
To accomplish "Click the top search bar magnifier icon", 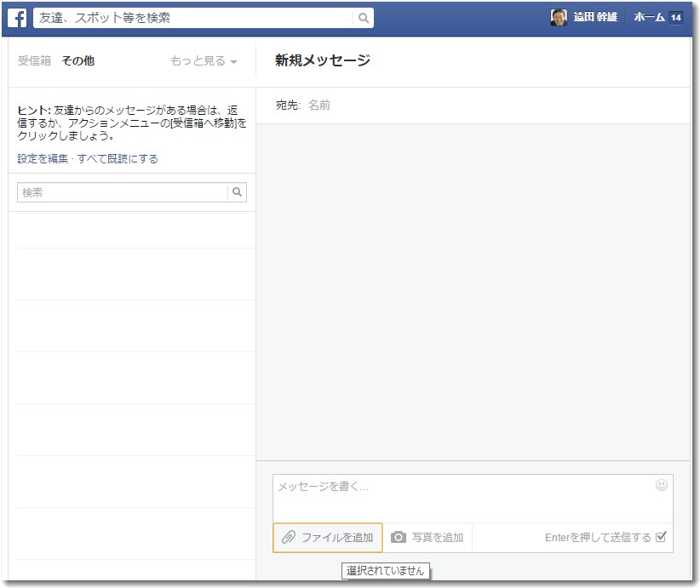I will click(x=364, y=18).
